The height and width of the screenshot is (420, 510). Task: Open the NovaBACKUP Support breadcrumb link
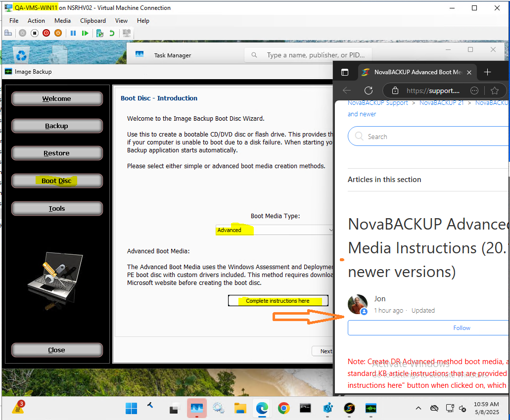[377, 103]
